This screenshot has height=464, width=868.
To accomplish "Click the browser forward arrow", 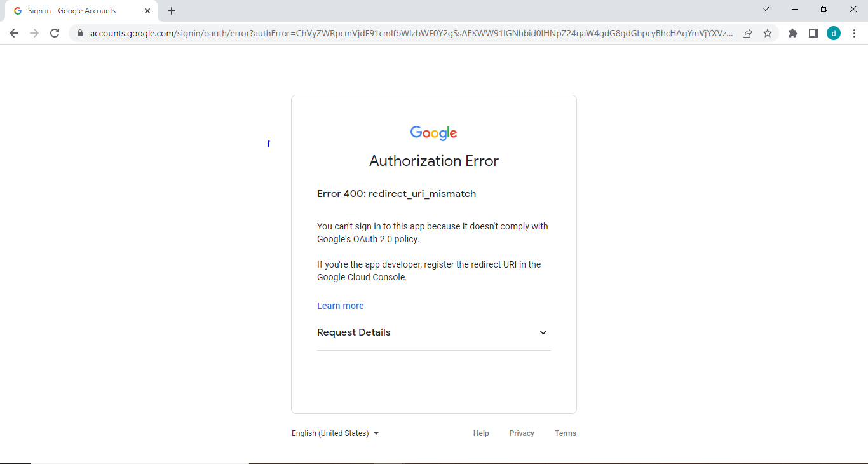I will tap(34, 33).
